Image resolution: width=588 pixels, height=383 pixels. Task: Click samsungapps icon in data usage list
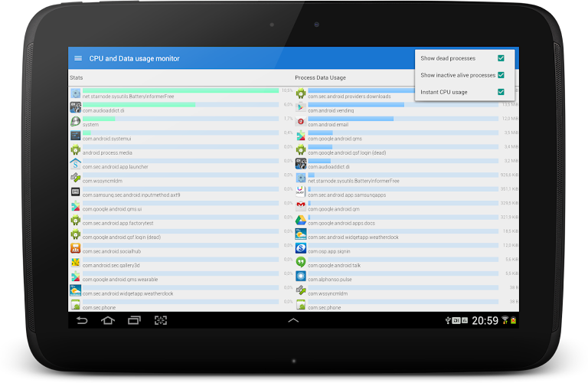tap(301, 191)
